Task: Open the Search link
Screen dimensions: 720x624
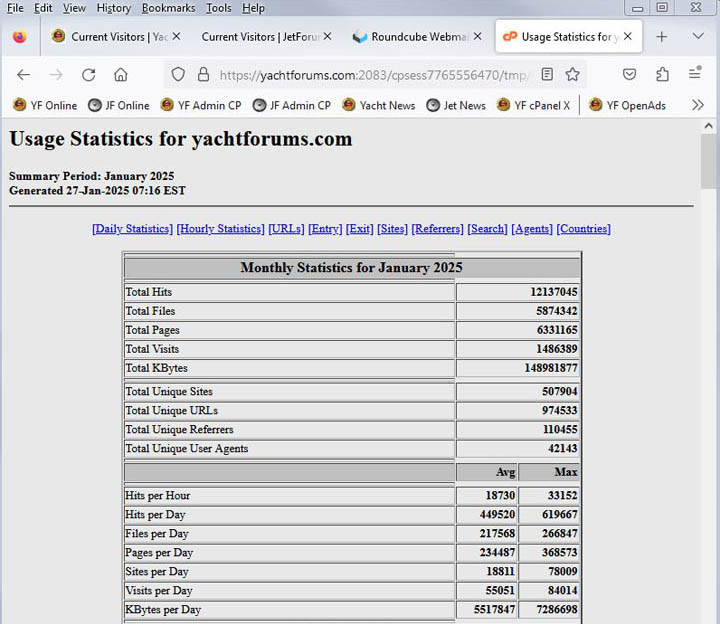Action: 488,229
